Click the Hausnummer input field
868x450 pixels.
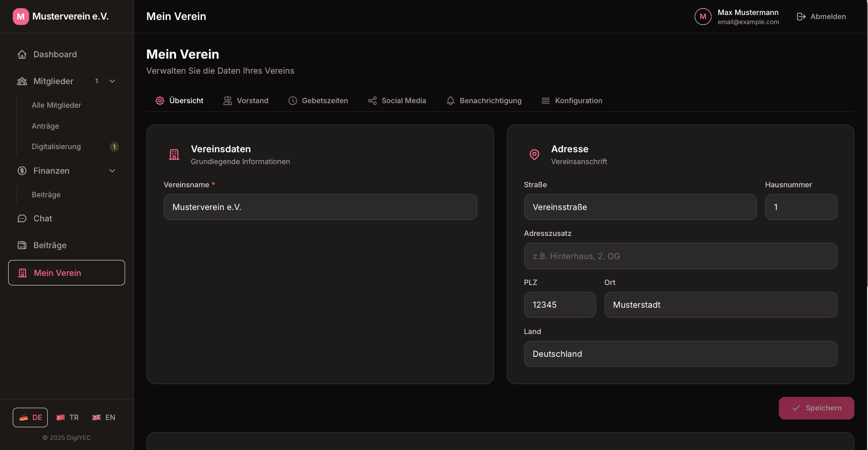point(801,207)
